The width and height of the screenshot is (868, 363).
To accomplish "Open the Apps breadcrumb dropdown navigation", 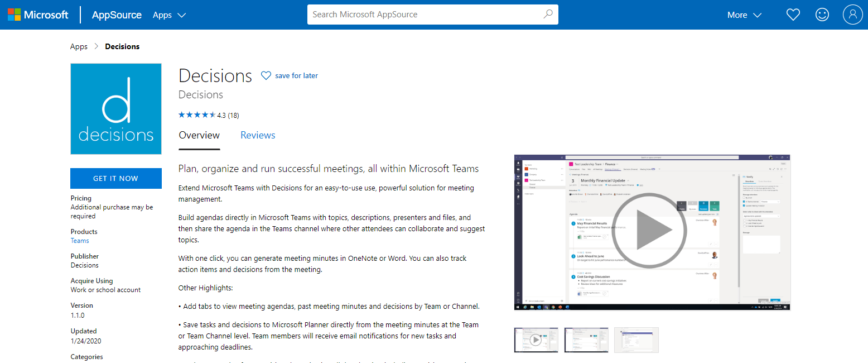I will tap(78, 46).
